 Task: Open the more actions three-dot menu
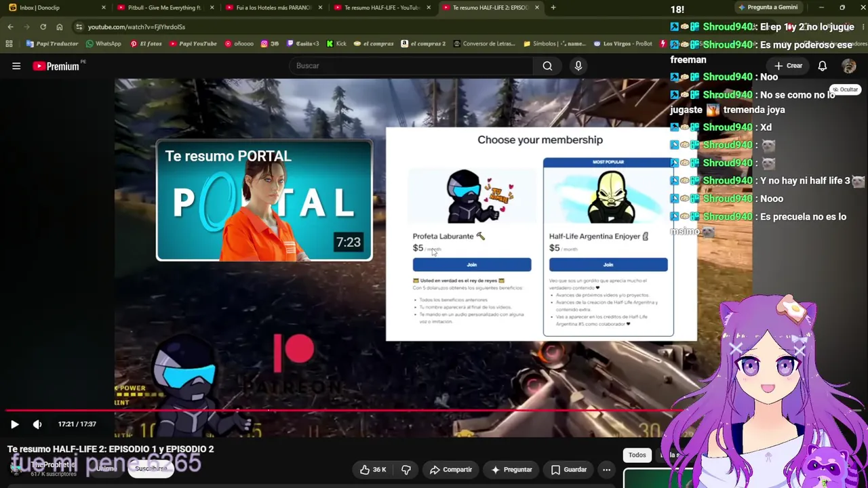606,470
